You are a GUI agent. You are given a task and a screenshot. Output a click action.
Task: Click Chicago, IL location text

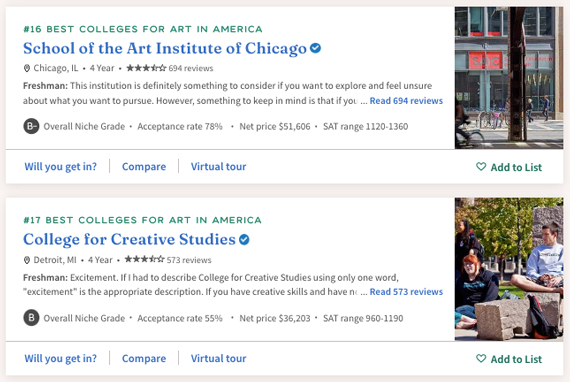[56, 68]
